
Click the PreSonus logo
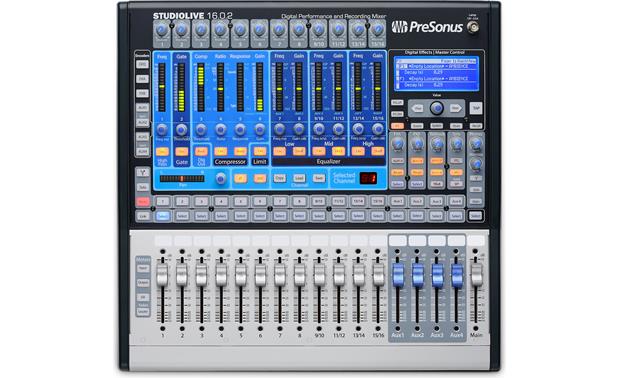[x=427, y=27]
